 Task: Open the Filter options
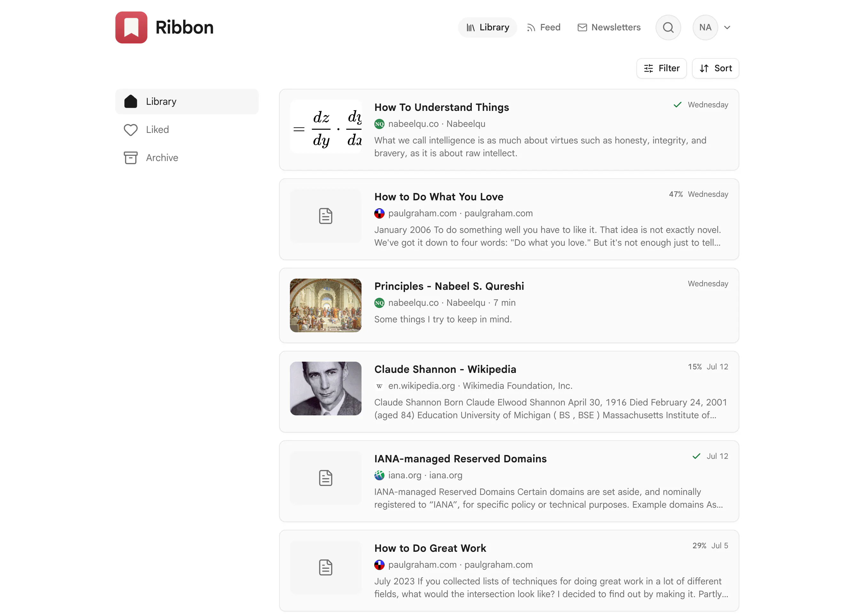[x=661, y=68]
